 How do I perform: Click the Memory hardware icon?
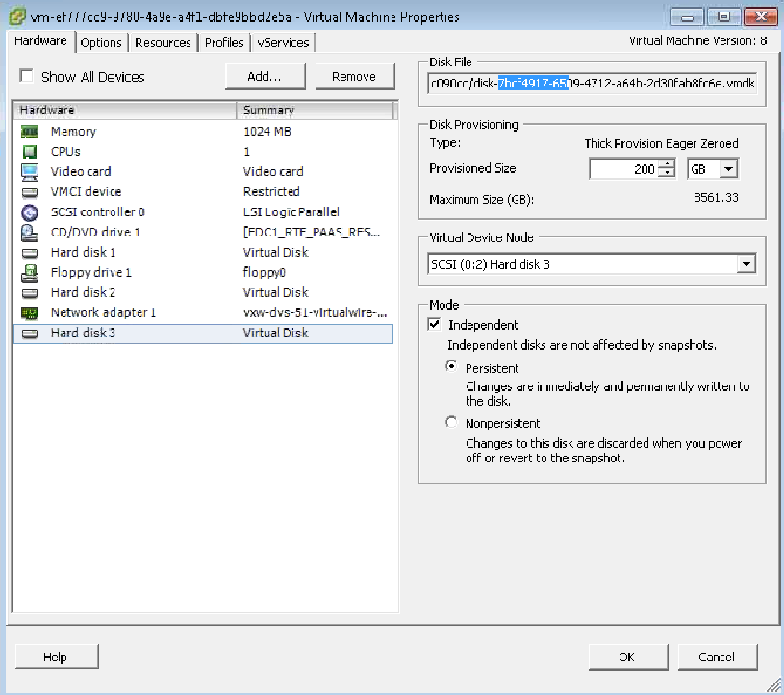coord(30,132)
